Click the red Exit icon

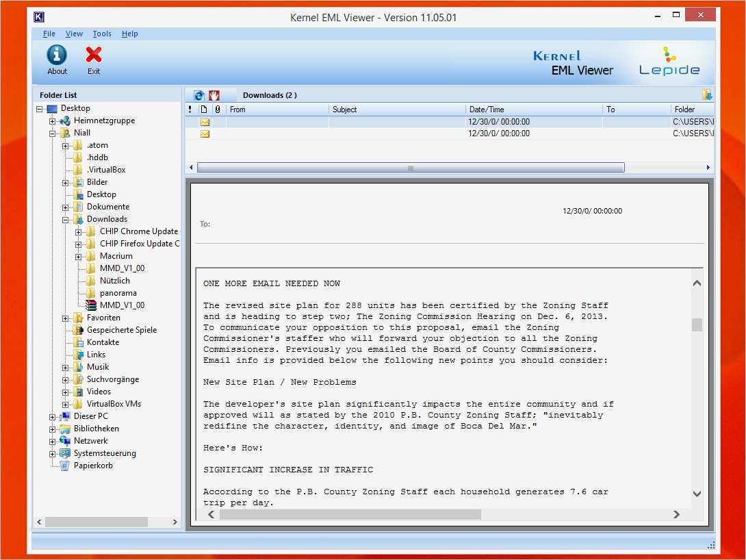[x=94, y=60]
